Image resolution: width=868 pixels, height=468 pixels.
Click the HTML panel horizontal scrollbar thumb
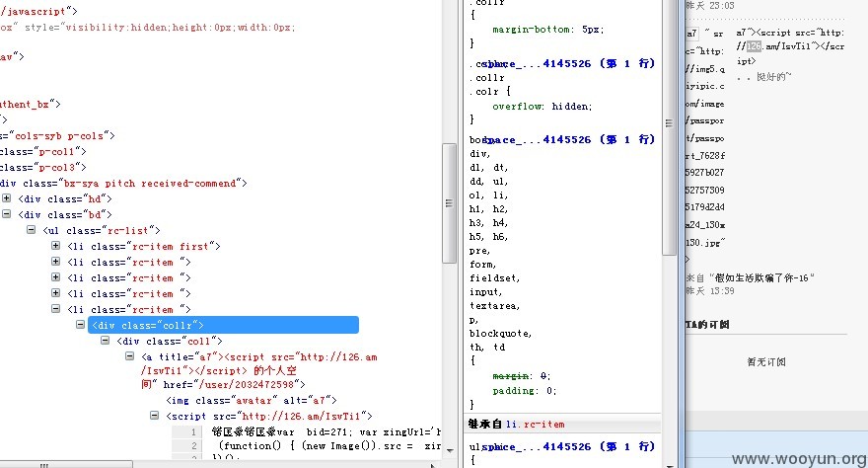point(66,465)
